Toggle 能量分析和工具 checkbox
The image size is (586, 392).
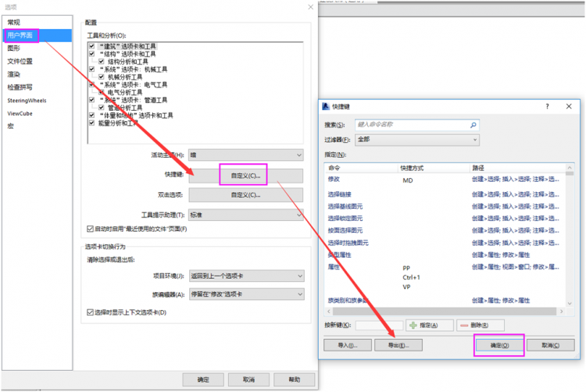point(91,123)
